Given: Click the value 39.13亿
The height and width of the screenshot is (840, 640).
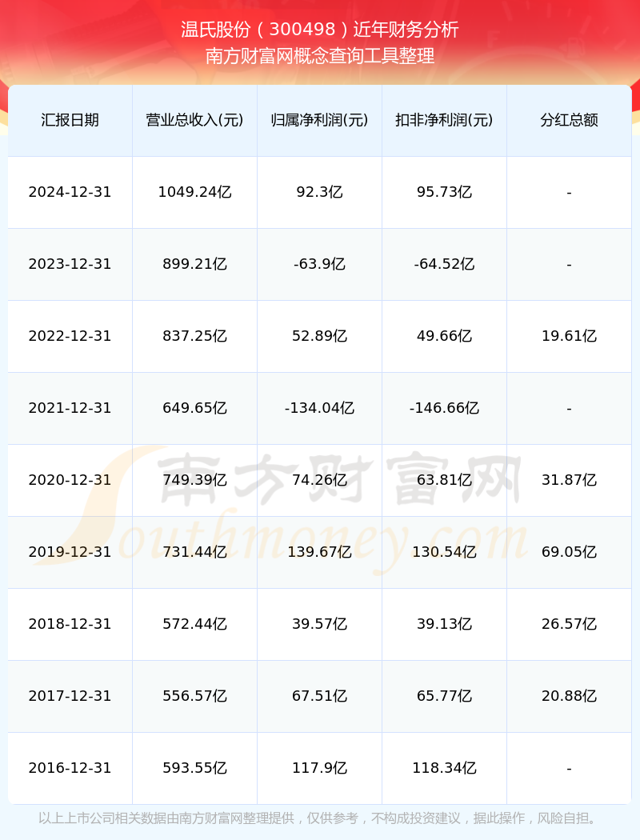Looking at the screenshot, I should pyautogui.click(x=445, y=624).
